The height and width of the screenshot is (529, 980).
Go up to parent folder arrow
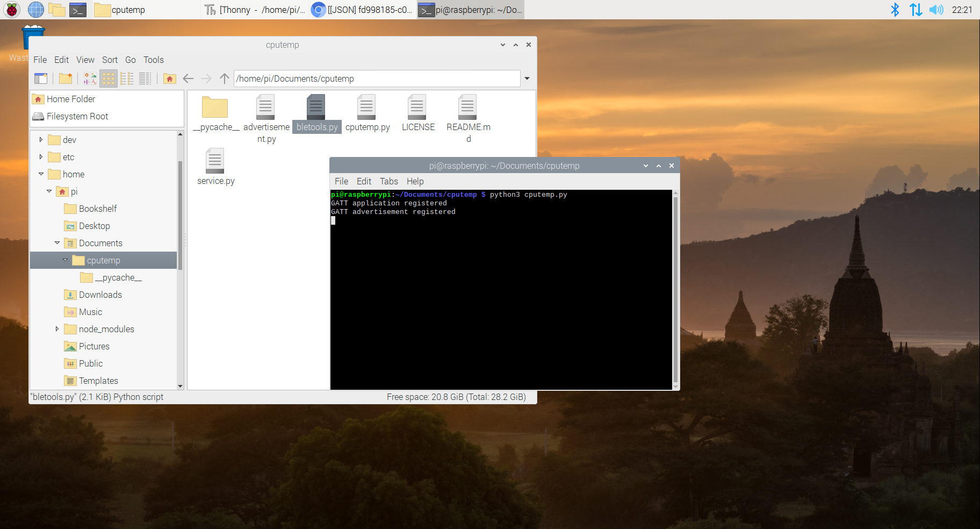pos(225,78)
